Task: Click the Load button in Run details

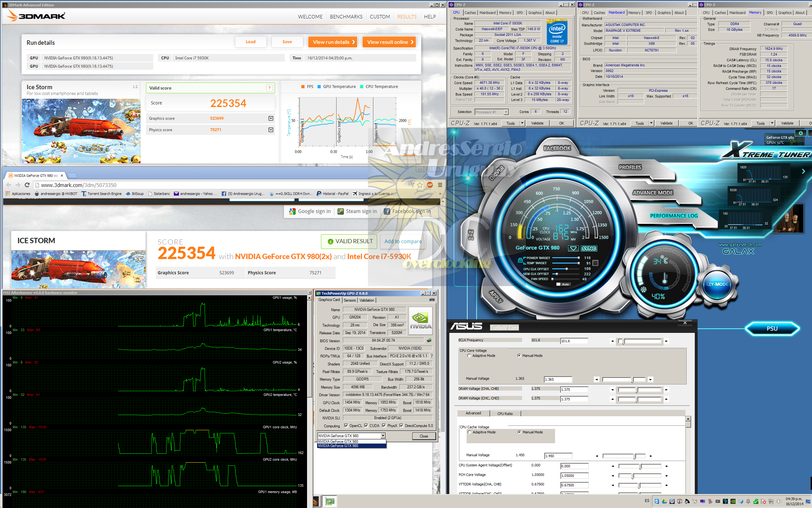Action: [251, 42]
